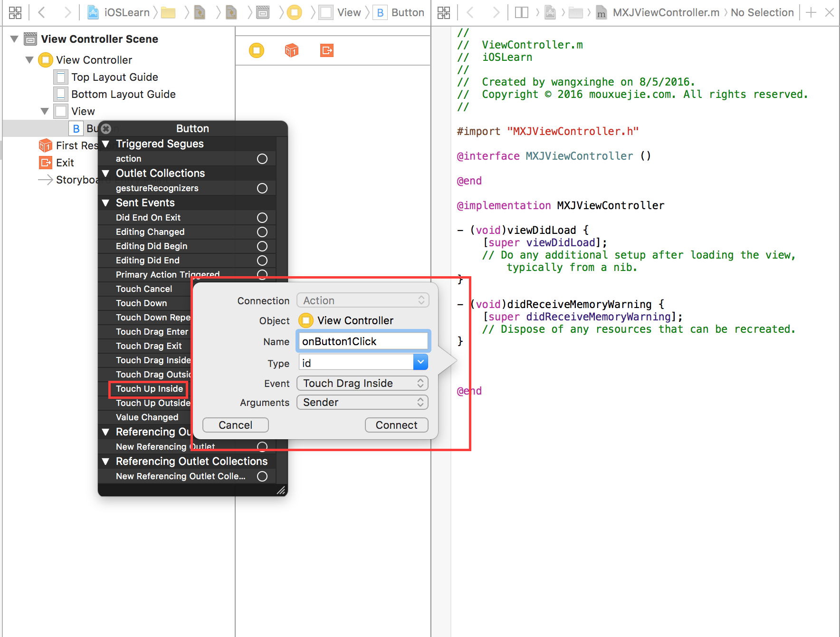This screenshot has width=840, height=637.
Task: Select Value Changed sent event
Action: pyautogui.click(x=147, y=417)
